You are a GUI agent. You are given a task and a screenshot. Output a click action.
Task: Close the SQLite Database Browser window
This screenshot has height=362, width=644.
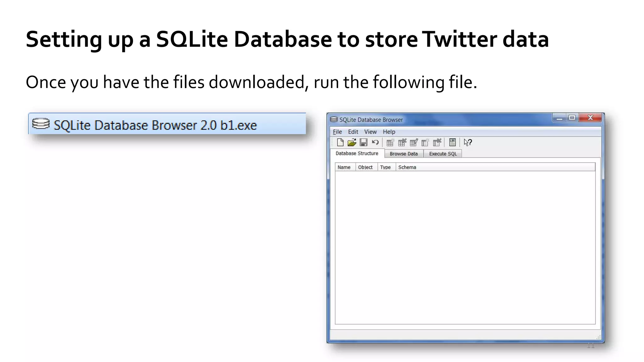(x=590, y=118)
